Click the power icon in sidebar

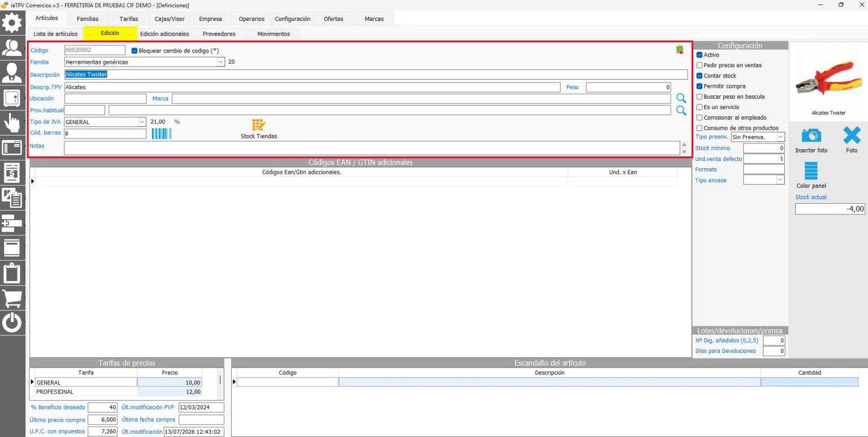12,323
